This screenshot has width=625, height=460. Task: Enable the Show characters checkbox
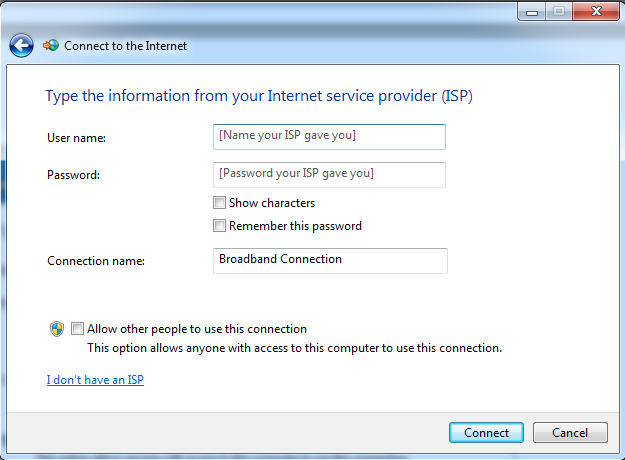tap(219, 202)
